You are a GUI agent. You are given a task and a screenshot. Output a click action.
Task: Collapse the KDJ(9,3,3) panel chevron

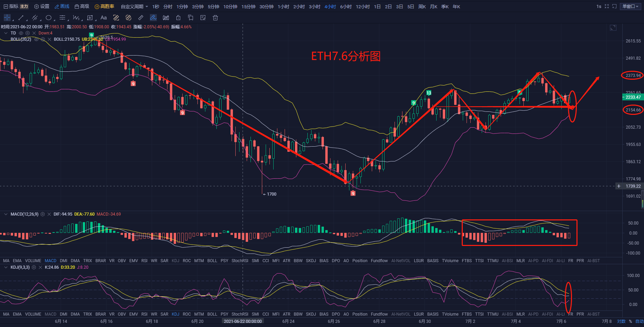point(6,267)
